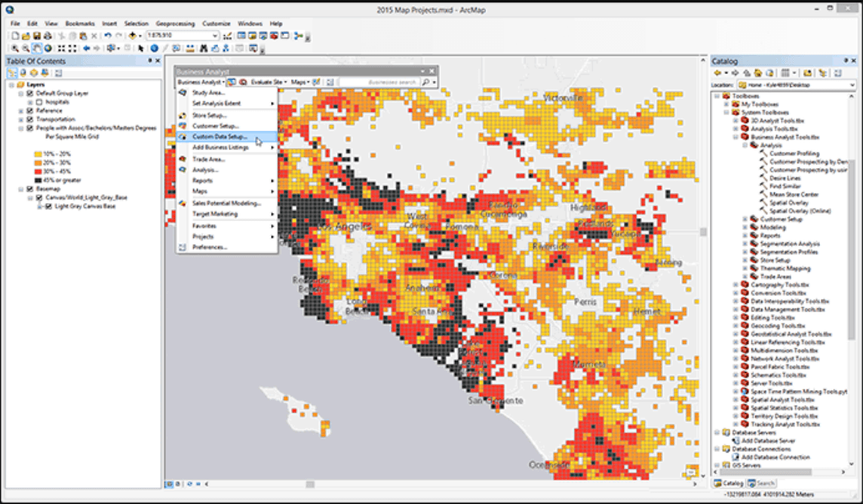The image size is (863, 504).
Task: Collapse the Analysis toolset in Catalog
Action: pos(745,145)
